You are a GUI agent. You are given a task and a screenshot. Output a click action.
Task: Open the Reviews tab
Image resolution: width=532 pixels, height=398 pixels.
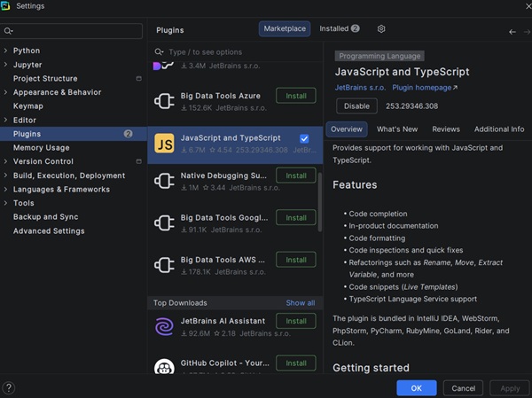click(x=446, y=129)
